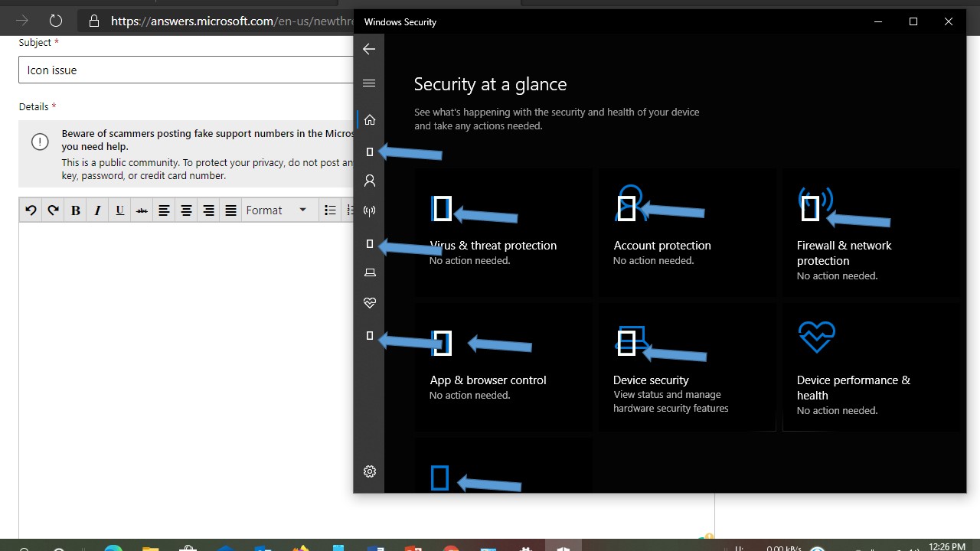Go back in the Windows Security window
Screen dimensions: 980x551
[369, 49]
